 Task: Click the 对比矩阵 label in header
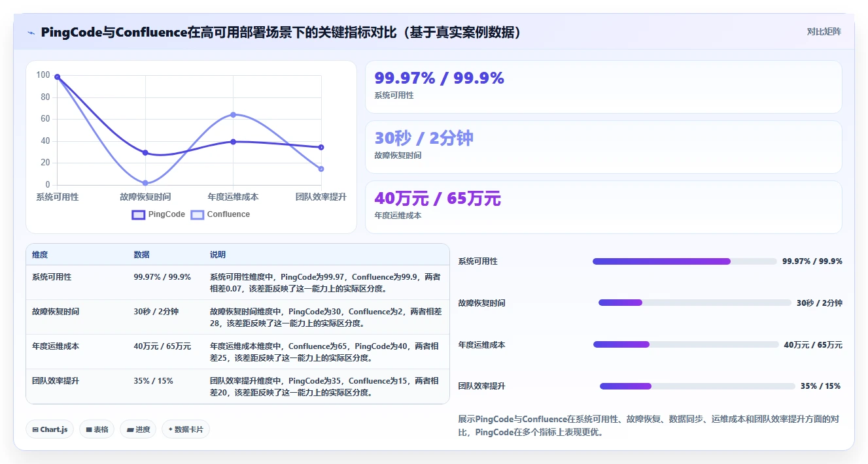pos(824,31)
